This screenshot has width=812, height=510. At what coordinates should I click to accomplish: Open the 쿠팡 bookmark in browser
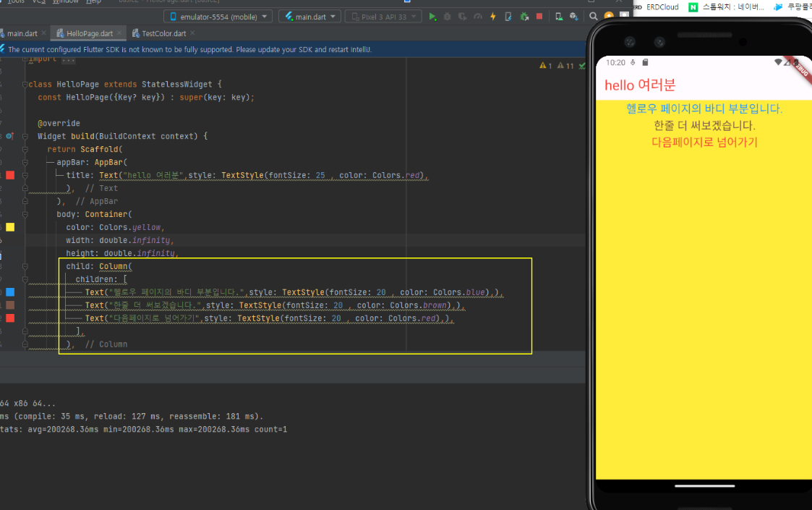click(x=792, y=7)
